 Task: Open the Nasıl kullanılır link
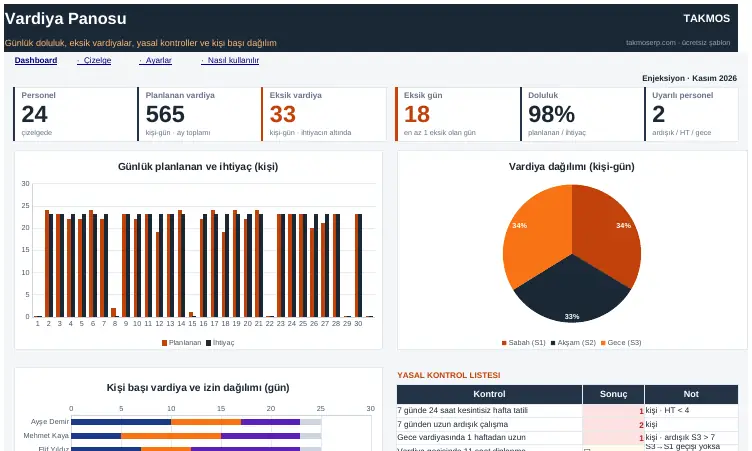(x=230, y=60)
